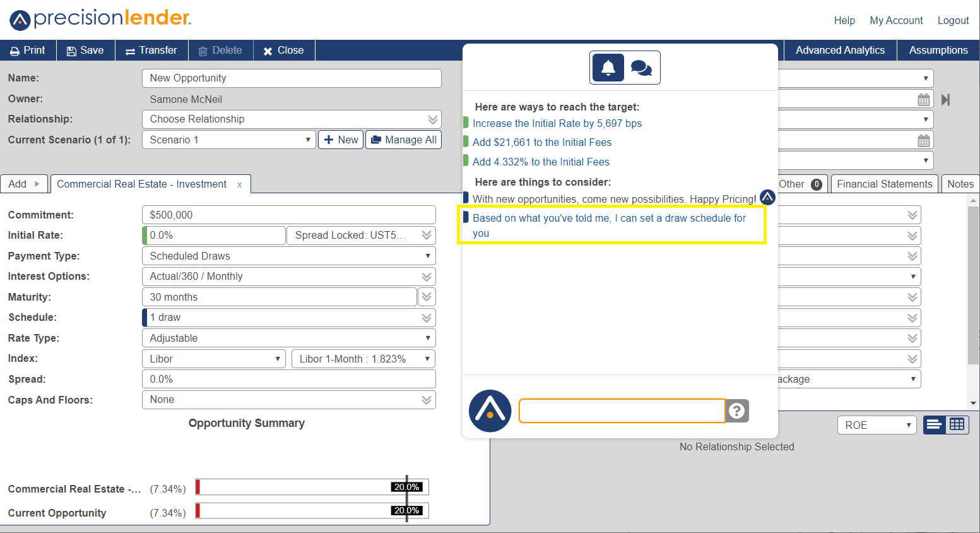Image resolution: width=980 pixels, height=533 pixels.
Task: Open the notifications bell tab
Action: pyautogui.click(x=608, y=68)
